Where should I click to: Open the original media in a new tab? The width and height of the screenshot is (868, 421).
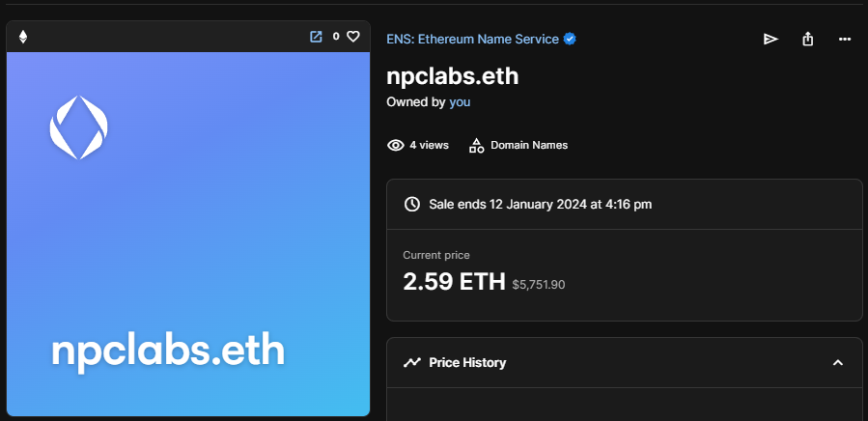(x=316, y=37)
